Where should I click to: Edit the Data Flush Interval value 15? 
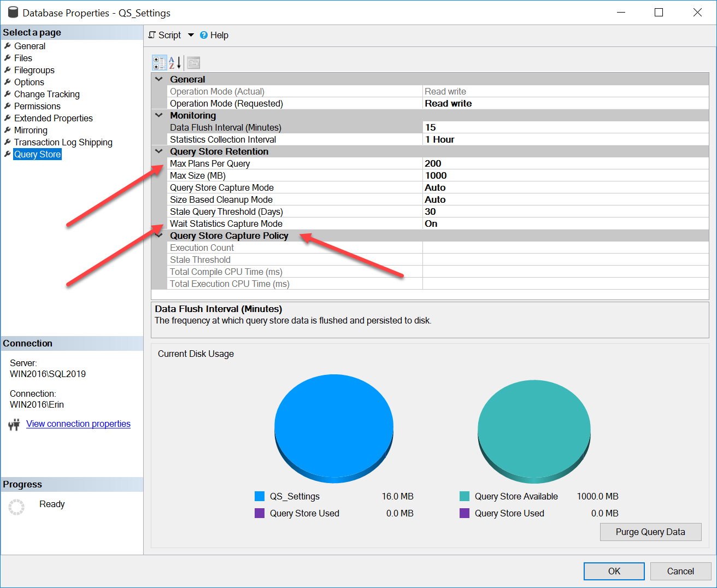click(x=566, y=127)
